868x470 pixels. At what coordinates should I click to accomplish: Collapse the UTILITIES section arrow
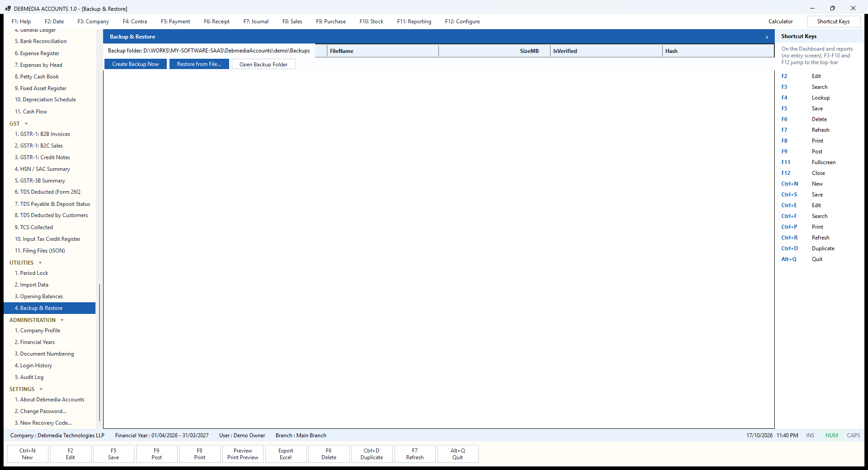coord(40,263)
